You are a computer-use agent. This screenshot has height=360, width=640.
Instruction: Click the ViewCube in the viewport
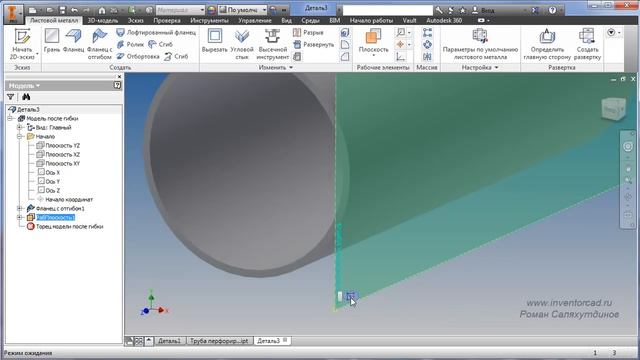[x=613, y=109]
